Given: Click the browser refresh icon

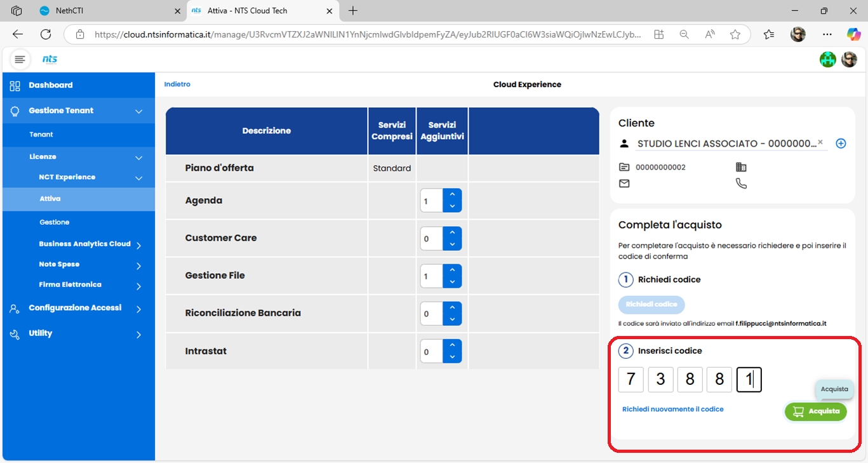Looking at the screenshot, I should point(46,34).
